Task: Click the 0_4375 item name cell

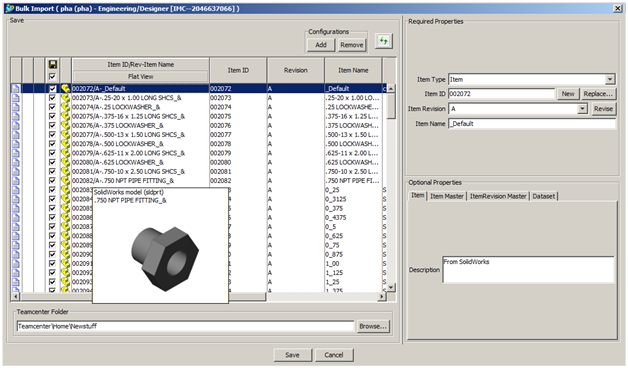Action: (x=353, y=217)
